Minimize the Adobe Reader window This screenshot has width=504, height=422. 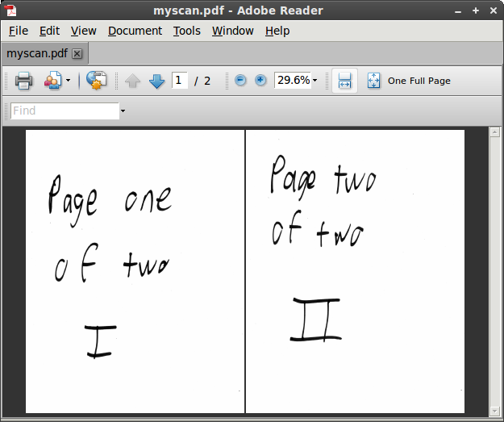[x=458, y=11]
